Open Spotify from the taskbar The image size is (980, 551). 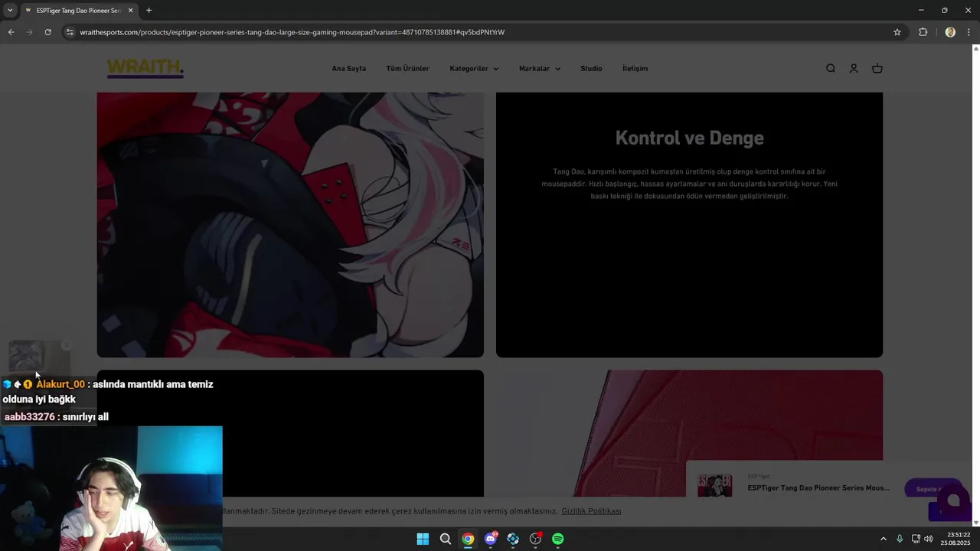coord(558,539)
